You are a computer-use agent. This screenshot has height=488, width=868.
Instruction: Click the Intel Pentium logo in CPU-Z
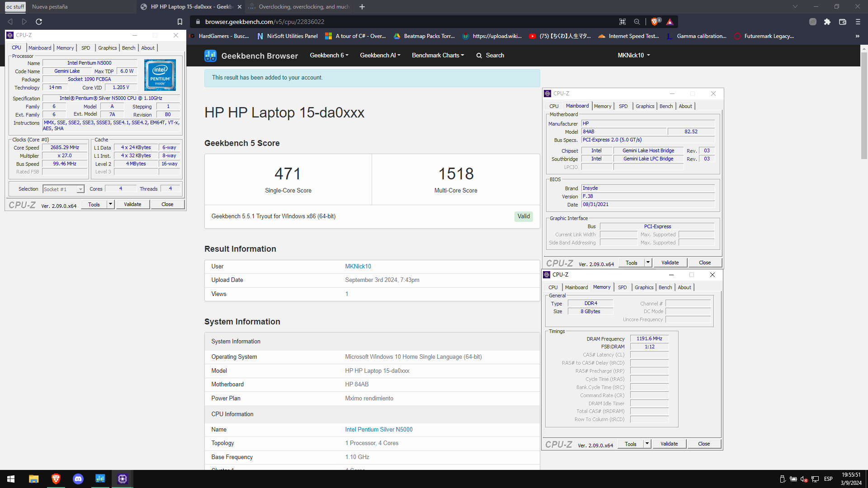click(x=160, y=75)
